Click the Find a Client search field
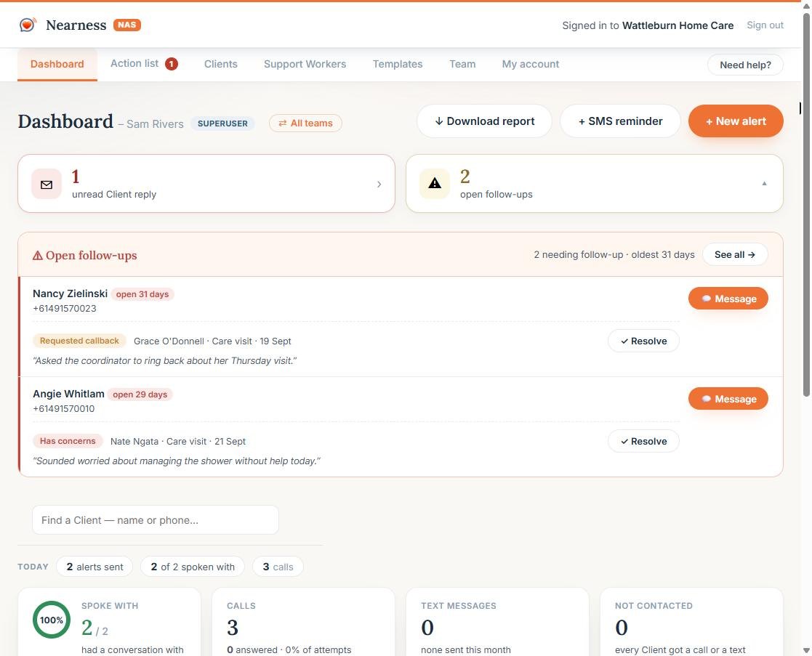 (x=156, y=520)
